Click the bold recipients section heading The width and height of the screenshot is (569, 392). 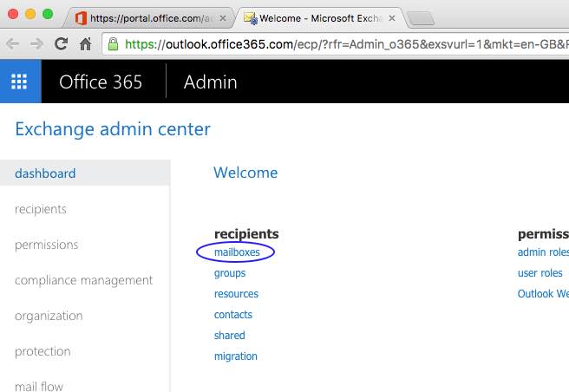pos(246,234)
